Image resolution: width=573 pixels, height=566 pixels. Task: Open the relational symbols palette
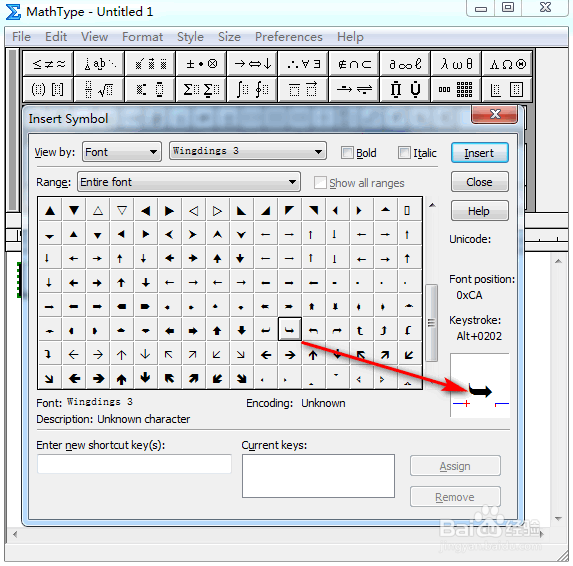48,64
